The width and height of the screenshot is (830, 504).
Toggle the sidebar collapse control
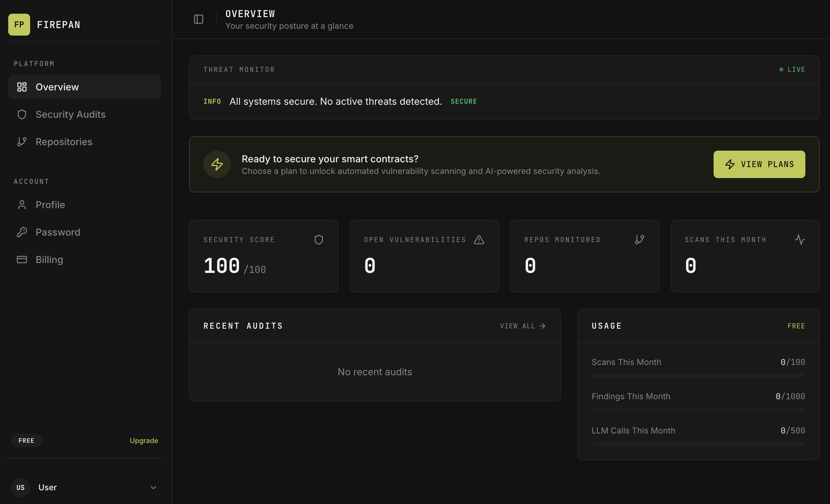tap(199, 19)
